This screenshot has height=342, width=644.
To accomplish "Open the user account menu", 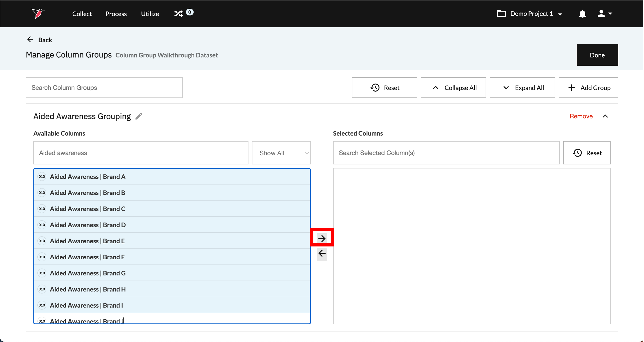I will click(604, 14).
